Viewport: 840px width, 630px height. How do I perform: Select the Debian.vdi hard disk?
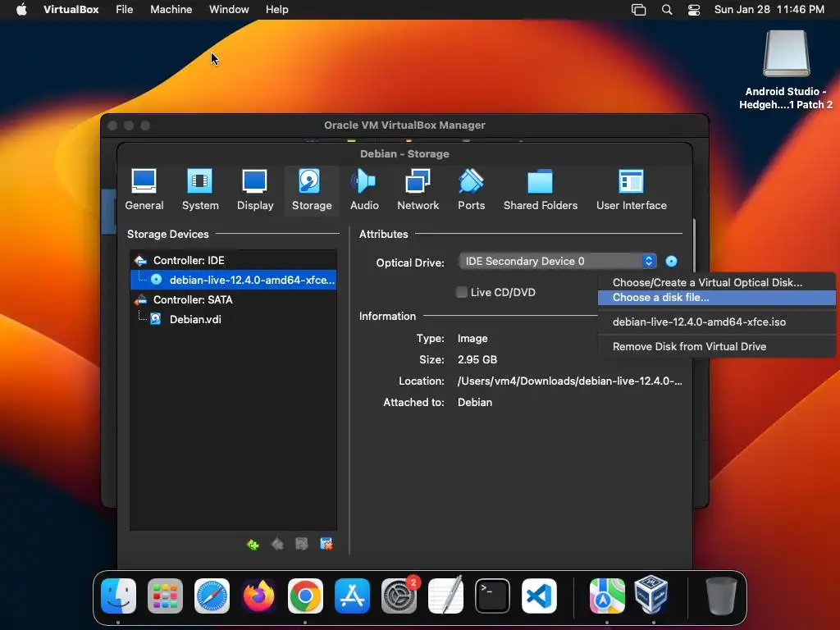pyautogui.click(x=233, y=319)
